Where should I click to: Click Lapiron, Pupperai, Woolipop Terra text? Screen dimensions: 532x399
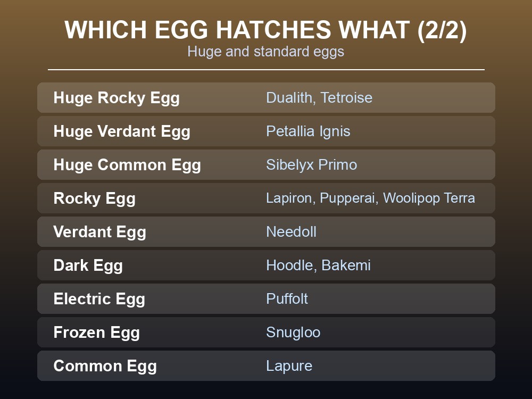point(370,198)
